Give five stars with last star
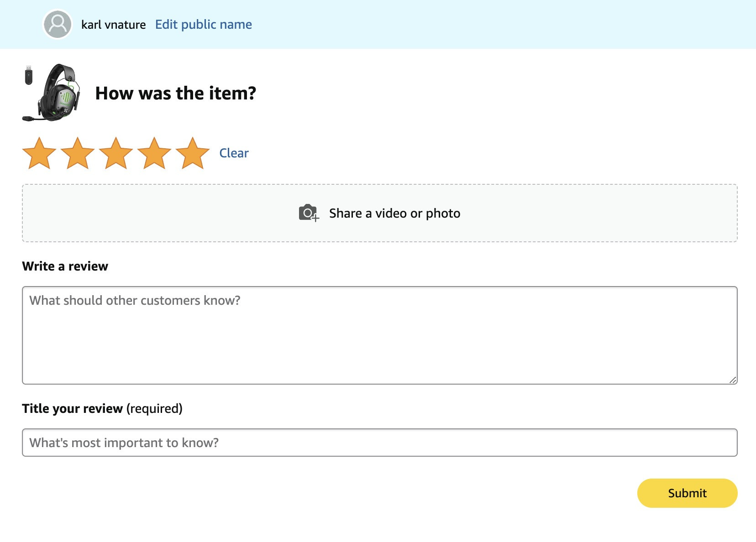Viewport: 756px width, 542px height. point(193,153)
